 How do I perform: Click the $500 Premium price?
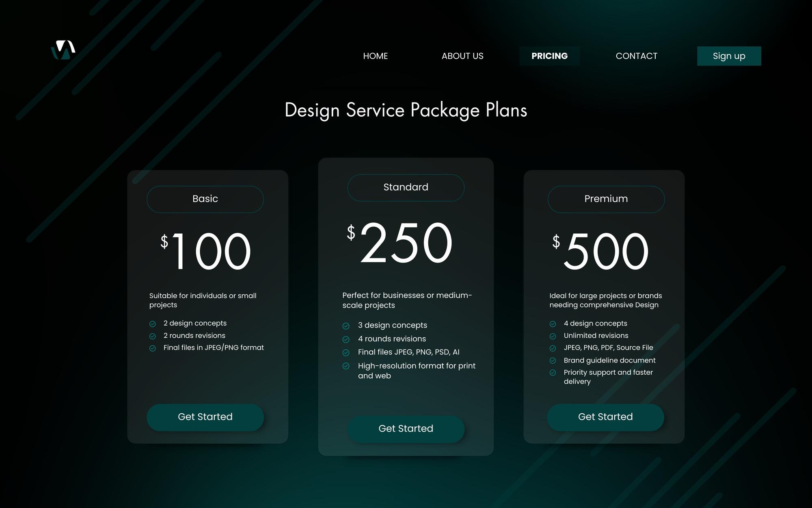click(600, 251)
